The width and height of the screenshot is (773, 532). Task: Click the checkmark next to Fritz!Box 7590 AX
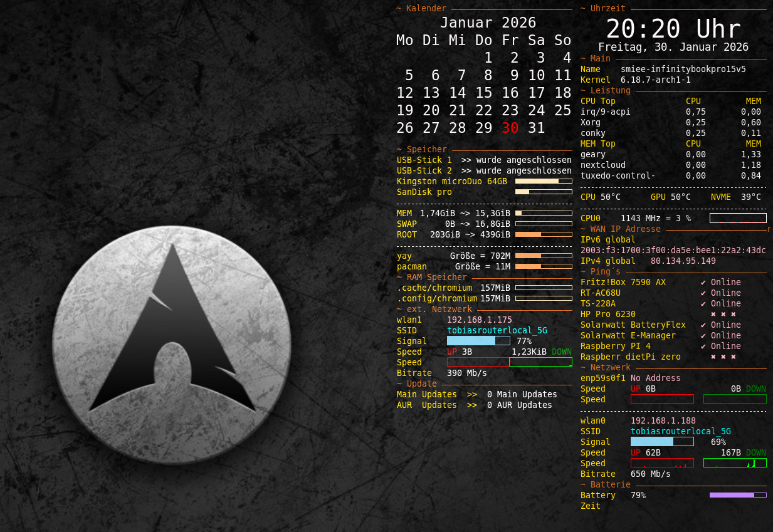703,283
